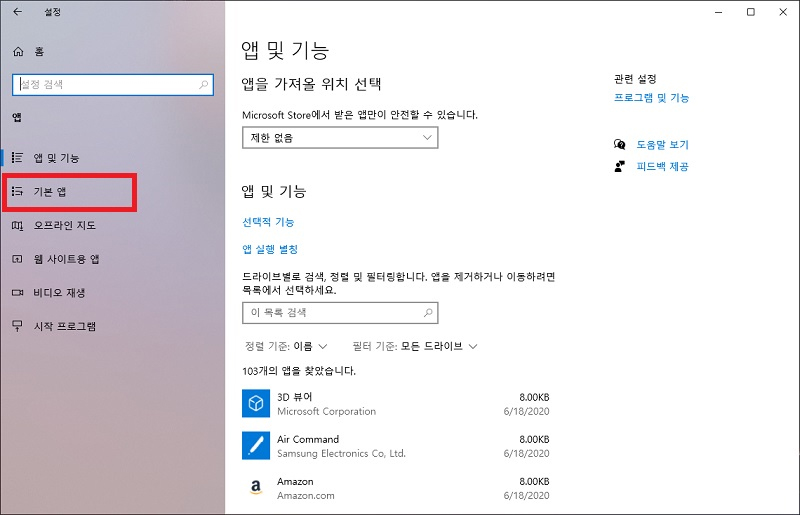
Task: Click the 6/18/2020 date of Amazon
Action: click(527, 496)
